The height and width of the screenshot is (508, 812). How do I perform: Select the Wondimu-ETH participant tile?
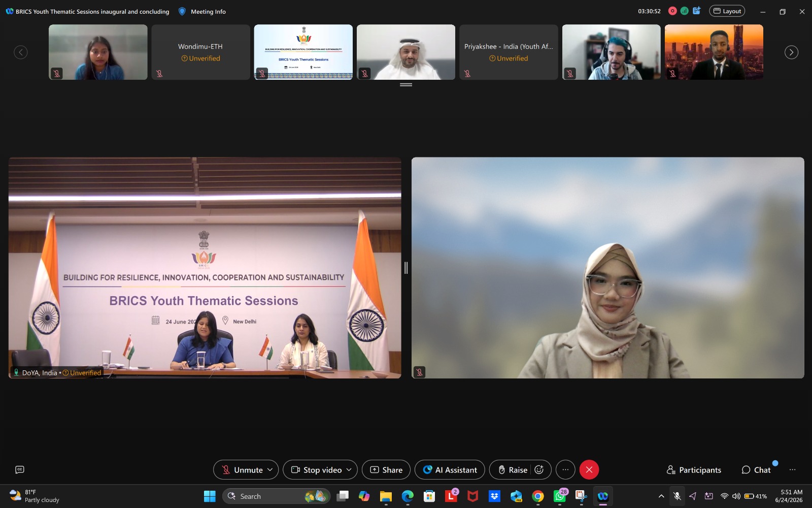[200, 52]
